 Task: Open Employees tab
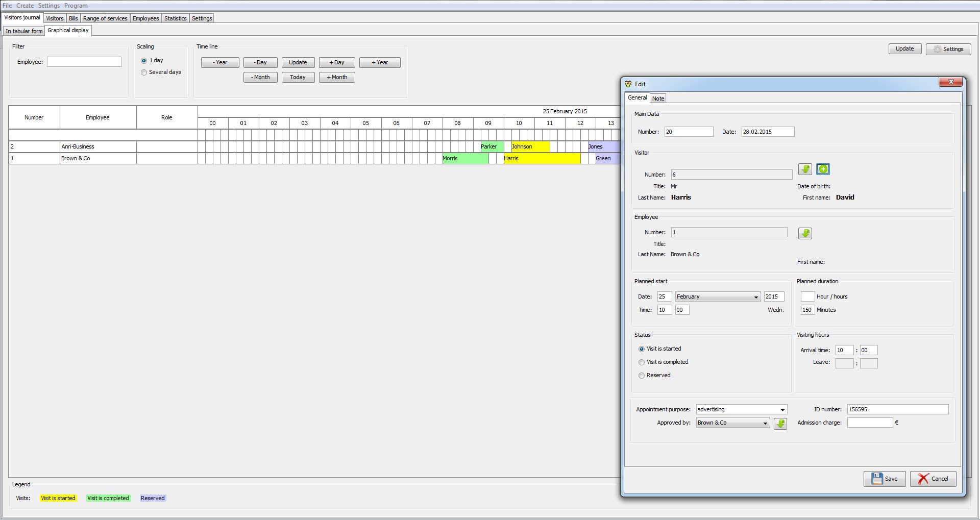point(146,18)
